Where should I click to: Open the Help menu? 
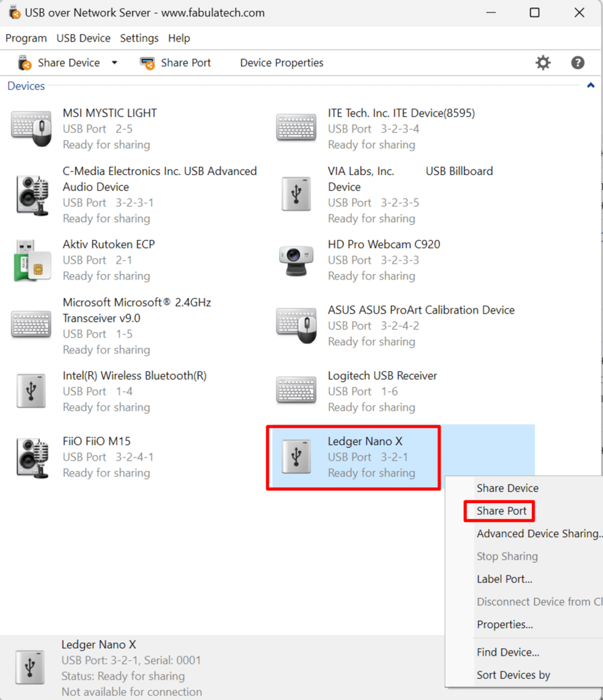(179, 38)
